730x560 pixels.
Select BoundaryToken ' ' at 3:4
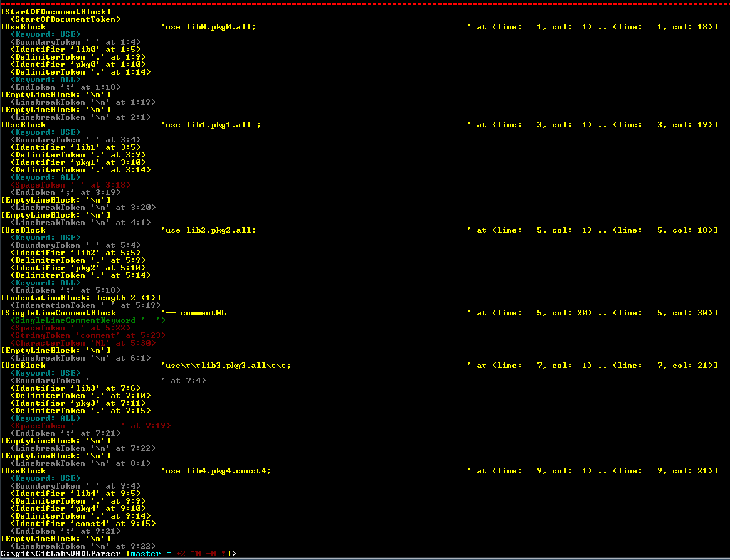point(75,140)
